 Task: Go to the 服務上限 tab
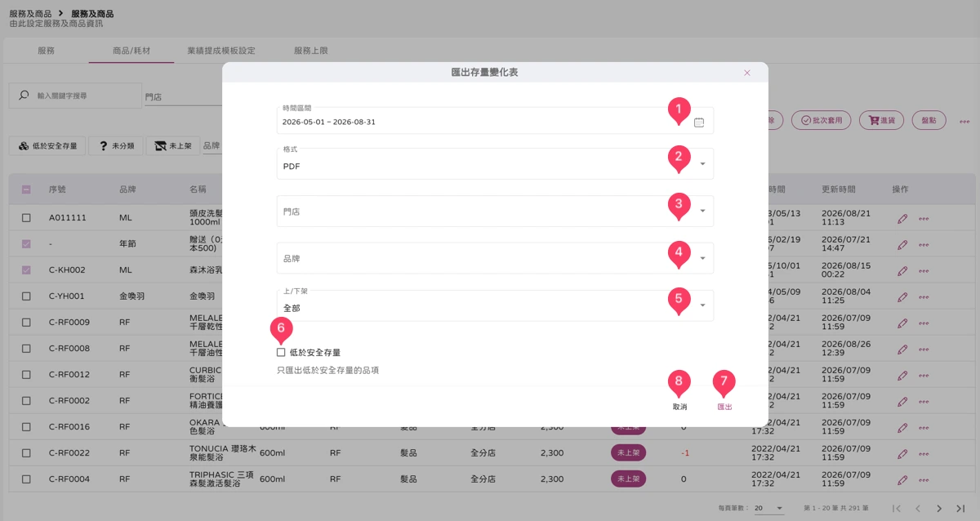[311, 51]
